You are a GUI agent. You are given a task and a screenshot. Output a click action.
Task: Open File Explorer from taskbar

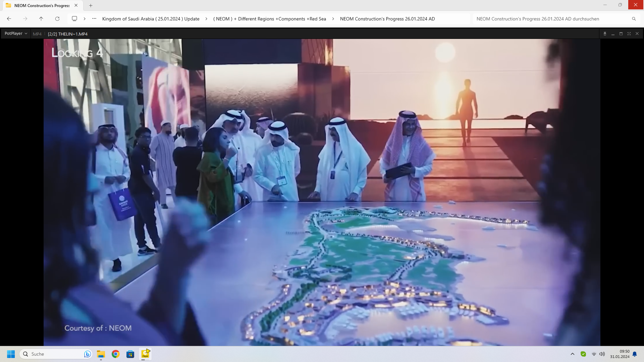click(x=101, y=354)
